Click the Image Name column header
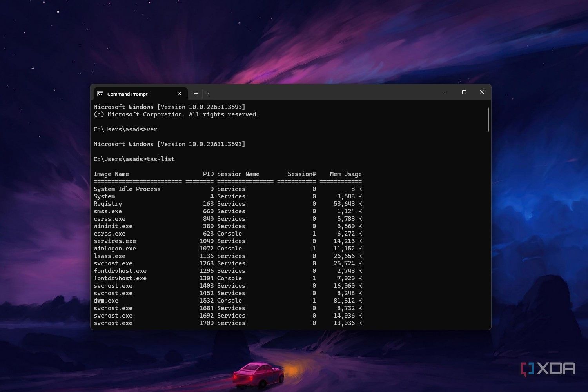Screen dimensions: 588x392 click(111, 174)
